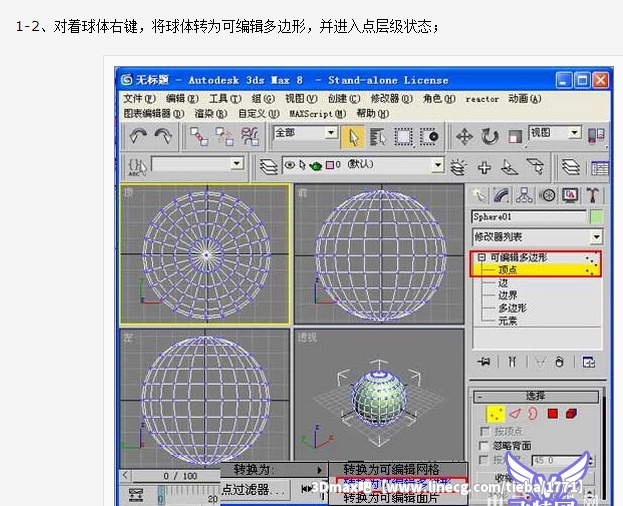Open the MAXScript menu
The height and width of the screenshot is (506, 623).
point(318,114)
